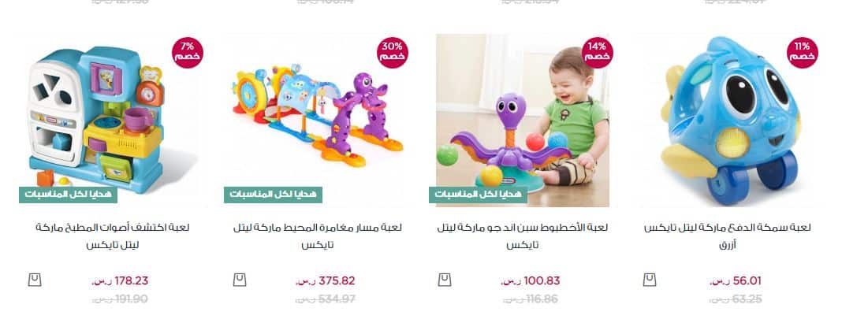Add the 100.83 octopus toy to cart
The width and height of the screenshot is (868, 323).
tap(445, 280)
